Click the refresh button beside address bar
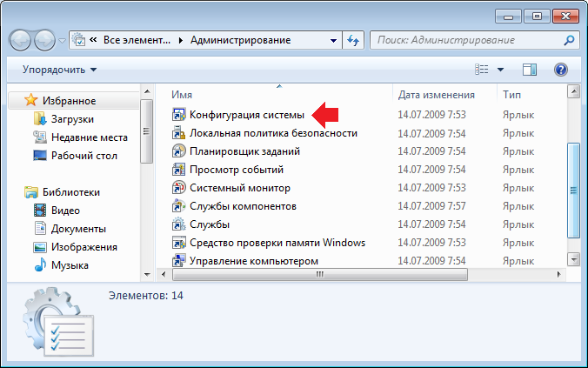Image resolution: width=588 pixels, height=368 pixels. pos(353,40)
